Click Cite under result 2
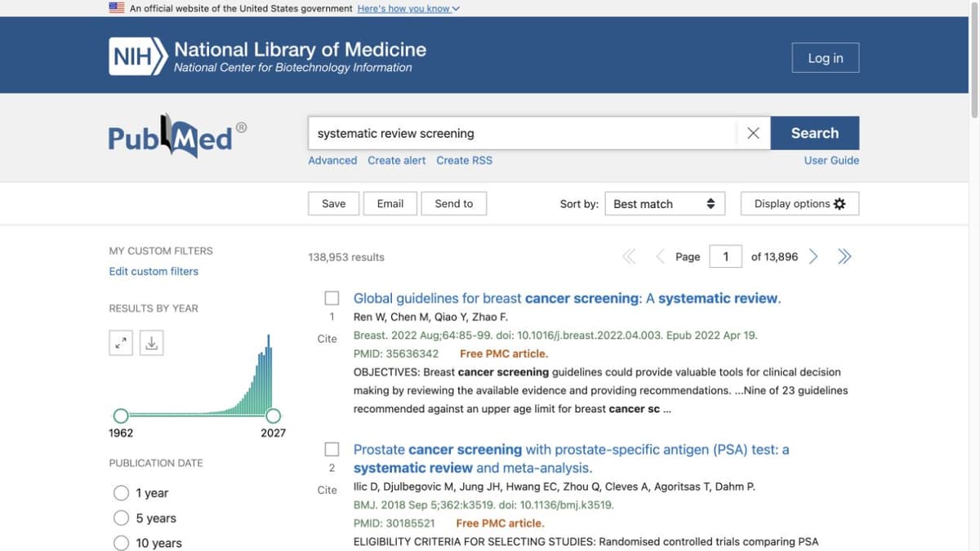Image resolution: width=980 pixels, height=551 pixels. click(327, 490)
